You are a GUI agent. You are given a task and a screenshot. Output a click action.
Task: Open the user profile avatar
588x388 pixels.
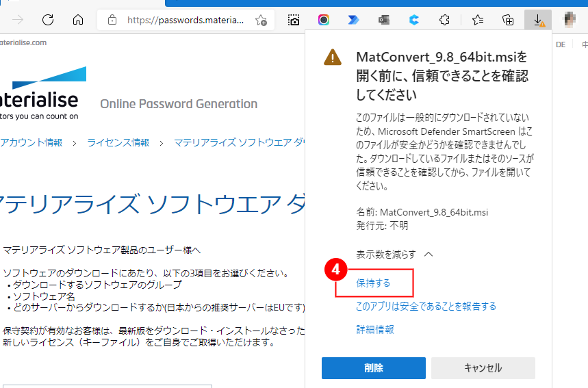point(570,19)
